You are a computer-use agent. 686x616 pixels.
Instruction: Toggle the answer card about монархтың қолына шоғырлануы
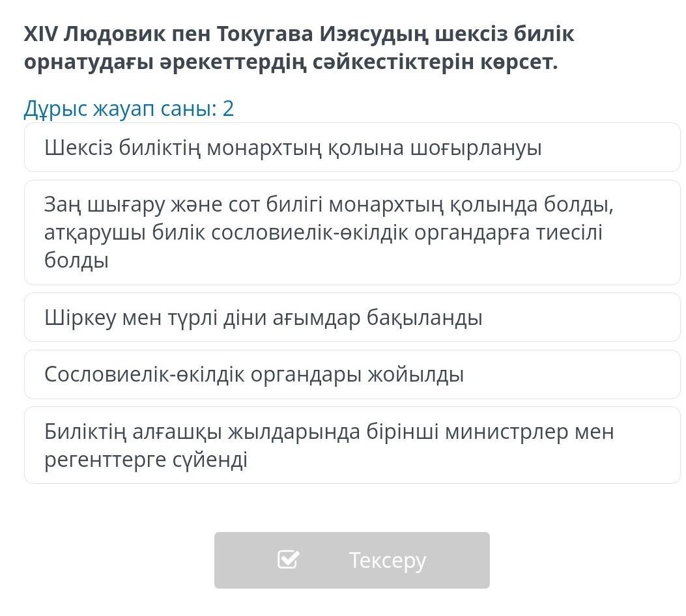click(x=352, y=147)
